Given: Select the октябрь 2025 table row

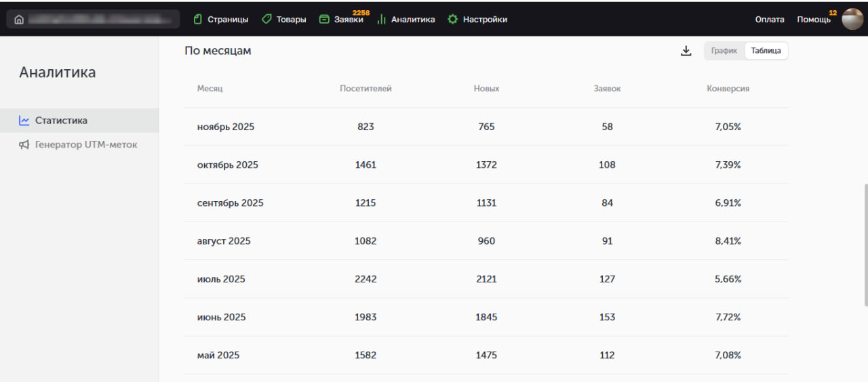Looking at the screenshot, I should (486, 165).
